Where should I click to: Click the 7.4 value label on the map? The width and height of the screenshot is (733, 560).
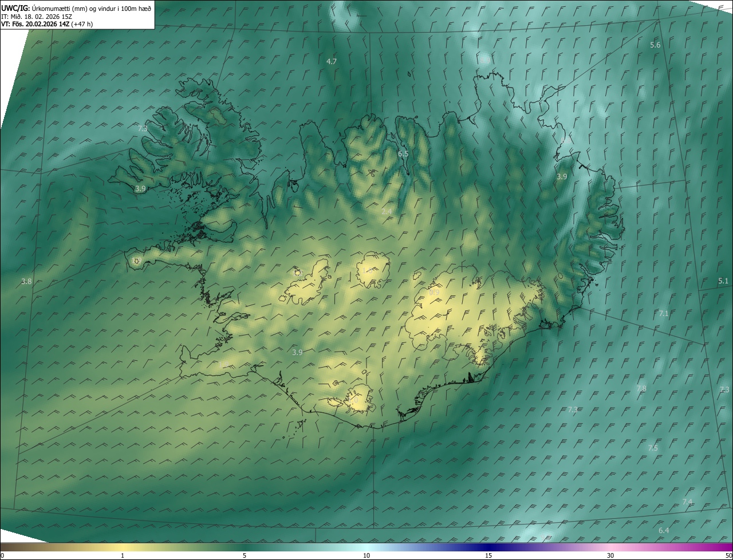coord(687,502)
